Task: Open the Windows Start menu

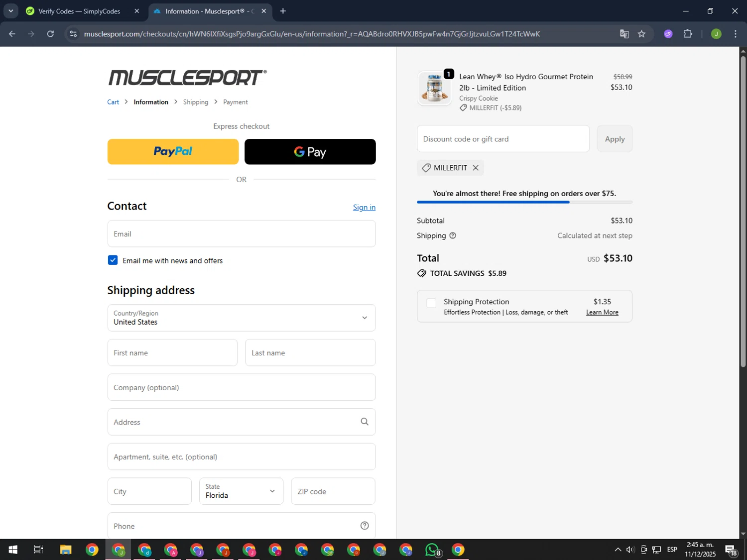Action: tap(13, 550)
